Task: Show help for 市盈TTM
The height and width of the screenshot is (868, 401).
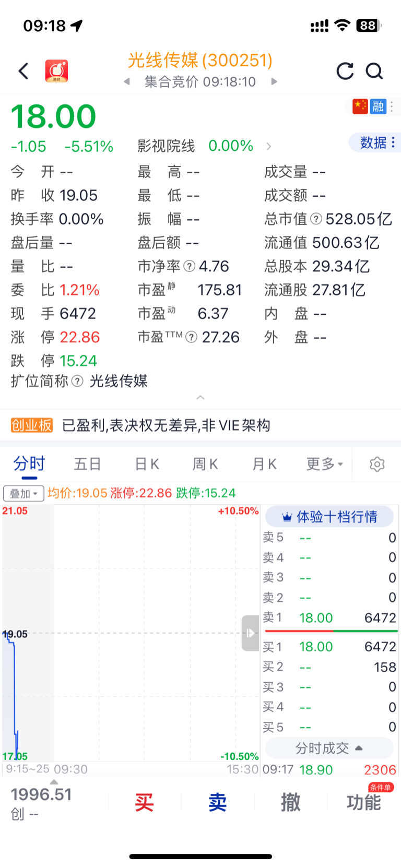Action: tap(191, 337)
